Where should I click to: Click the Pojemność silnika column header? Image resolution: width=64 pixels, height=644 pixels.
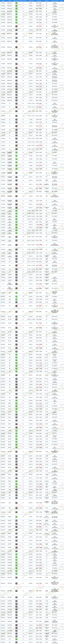[x=23, y=1]
